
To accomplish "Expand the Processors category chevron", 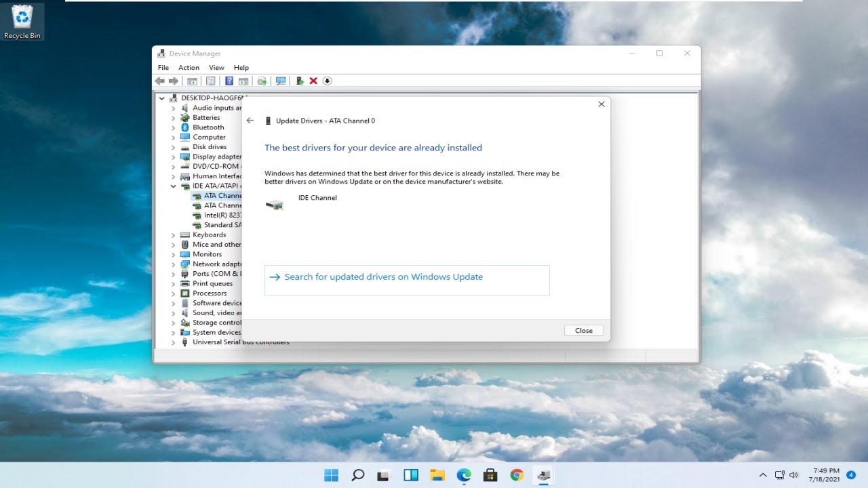I will pyautogui.click(x=173, y=293).
